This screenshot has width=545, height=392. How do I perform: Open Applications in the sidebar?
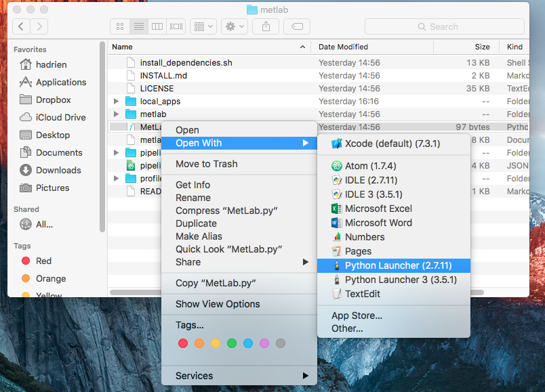click(x=53, y=83)
